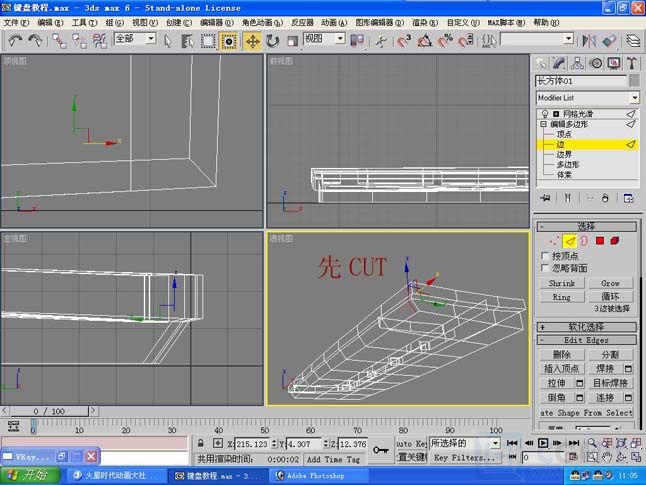Expand the 软化选择 rollout
646x485 pixels.
click(x=586, y=327)
